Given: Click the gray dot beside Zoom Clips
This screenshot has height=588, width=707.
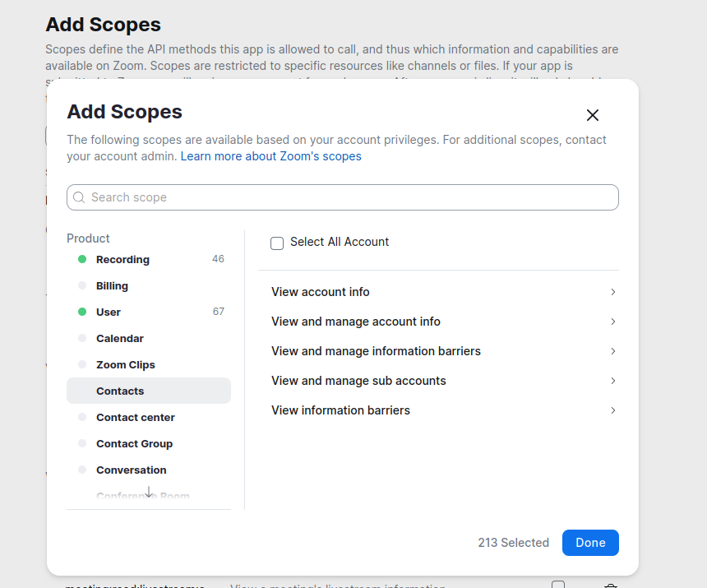Looking at the screenshot, I should (82, 363).
